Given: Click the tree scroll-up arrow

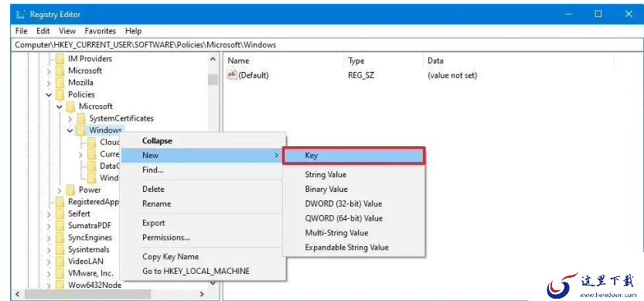Looking at the screenshot, I should point(213,60).
